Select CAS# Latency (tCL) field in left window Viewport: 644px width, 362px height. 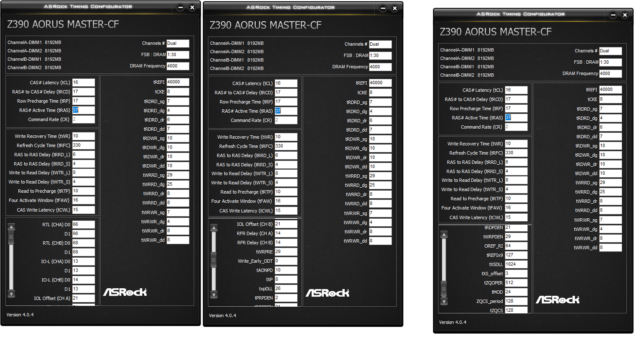pos(83,83)
